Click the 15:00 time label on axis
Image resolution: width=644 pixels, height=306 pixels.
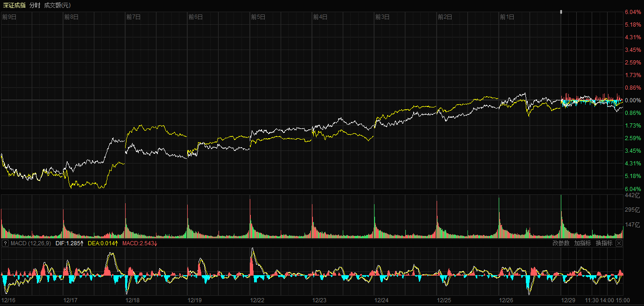click(623, 300)
